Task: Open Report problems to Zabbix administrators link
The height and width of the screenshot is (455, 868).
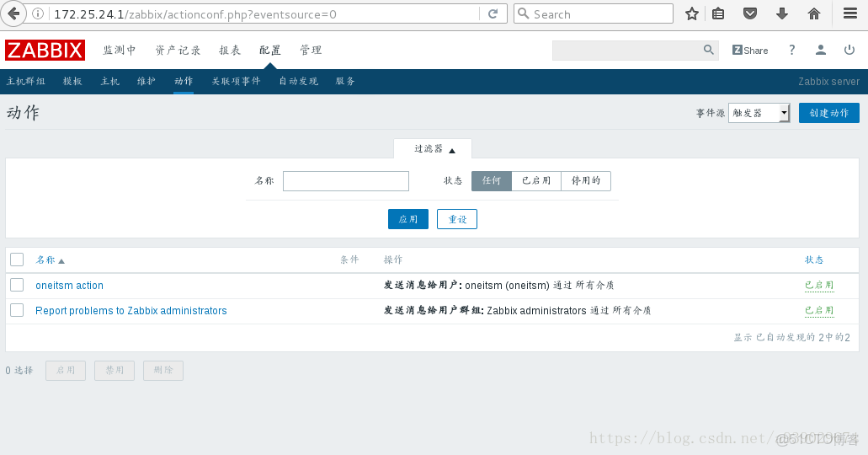Action: (131, 311)
